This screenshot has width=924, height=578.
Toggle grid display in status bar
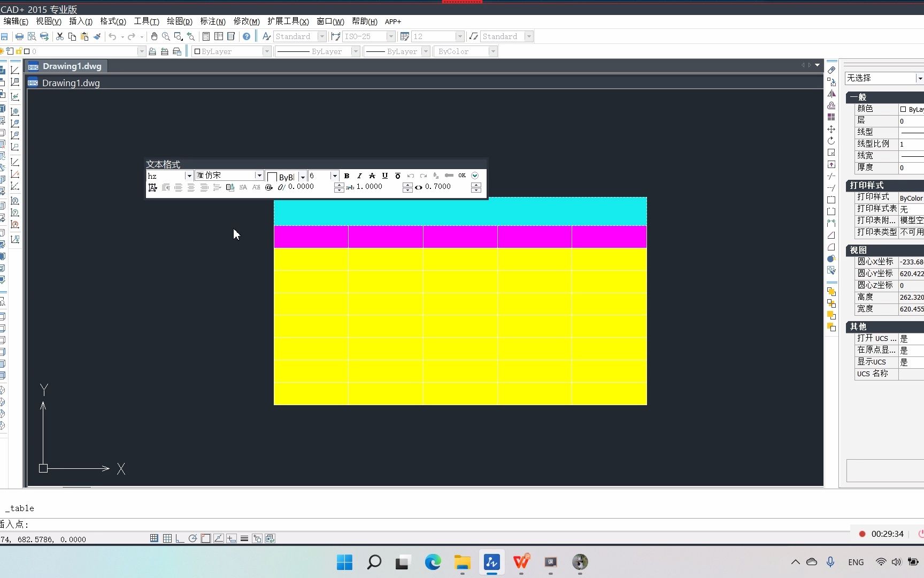[167, 538]
